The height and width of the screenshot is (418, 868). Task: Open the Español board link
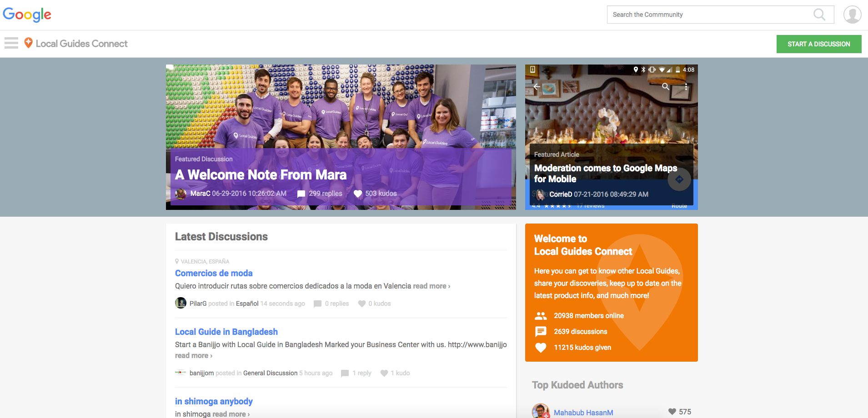tap(247, 304)
